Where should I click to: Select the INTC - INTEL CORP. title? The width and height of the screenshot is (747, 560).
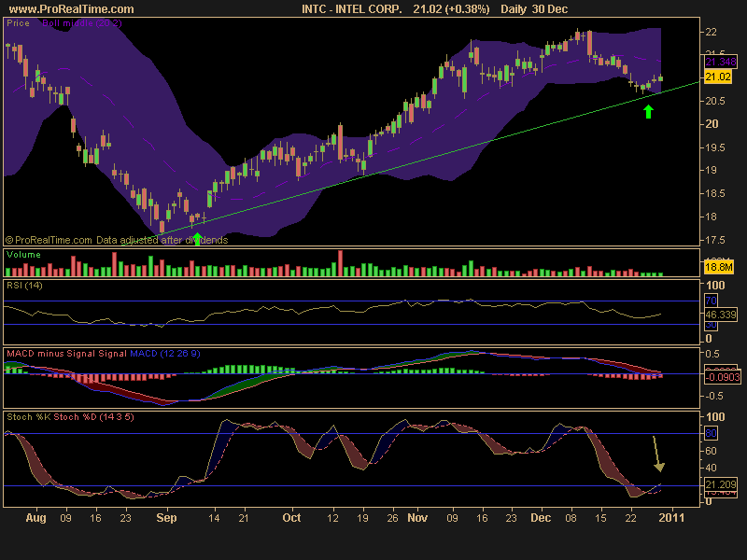[x=352, y=9]
